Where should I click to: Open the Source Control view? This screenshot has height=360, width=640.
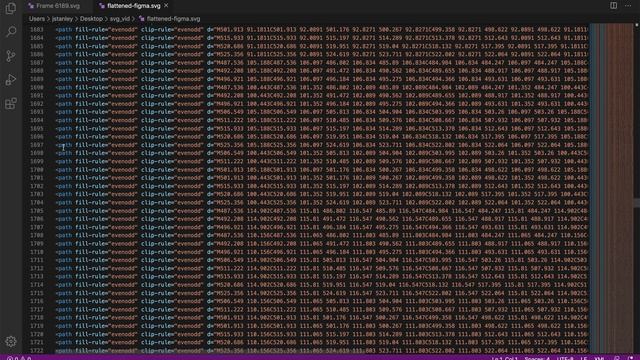coord(11,56)
